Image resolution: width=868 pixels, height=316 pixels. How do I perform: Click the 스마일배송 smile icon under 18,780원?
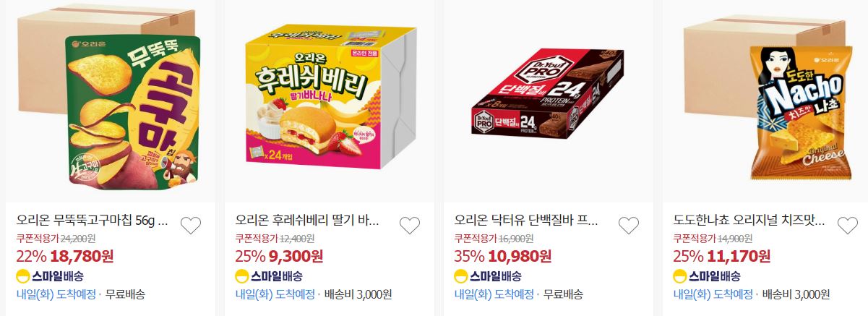click(23, 276)
